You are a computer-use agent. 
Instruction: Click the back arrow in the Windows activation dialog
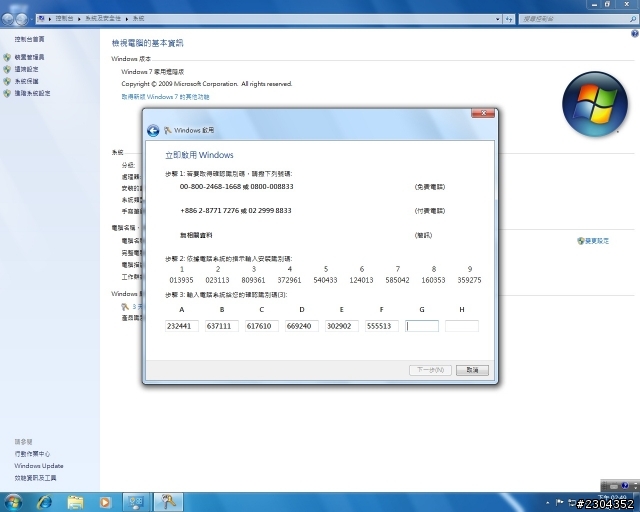153,131
